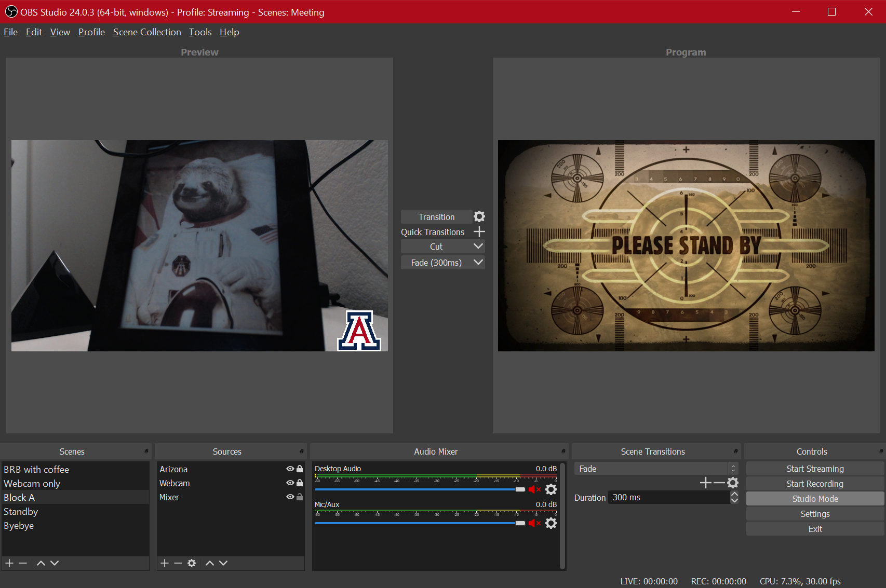Open Desktop Audio settings gear
Viewport: 886px width, 588px height.
pyautogui.click(x=551, y=489)
